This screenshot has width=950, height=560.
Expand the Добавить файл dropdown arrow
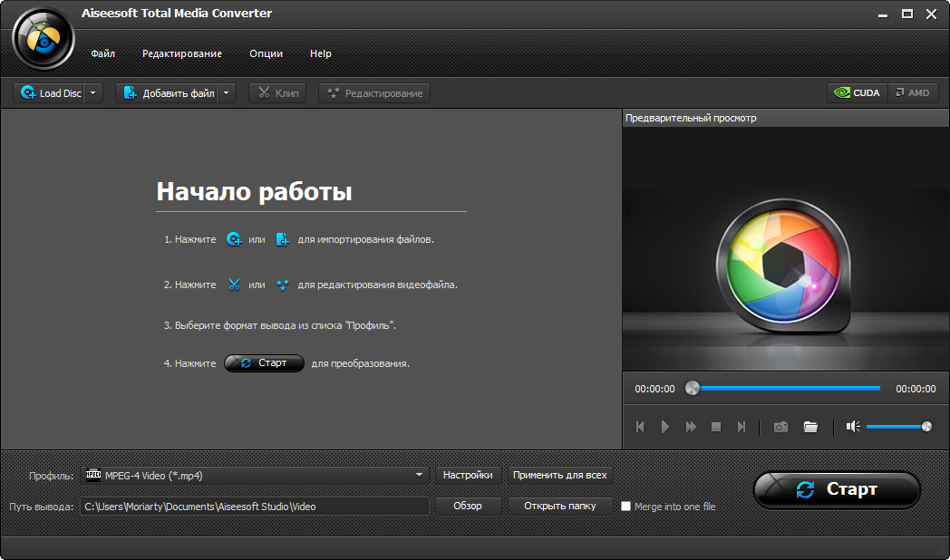pyautogui.click(x=226, y=92)
